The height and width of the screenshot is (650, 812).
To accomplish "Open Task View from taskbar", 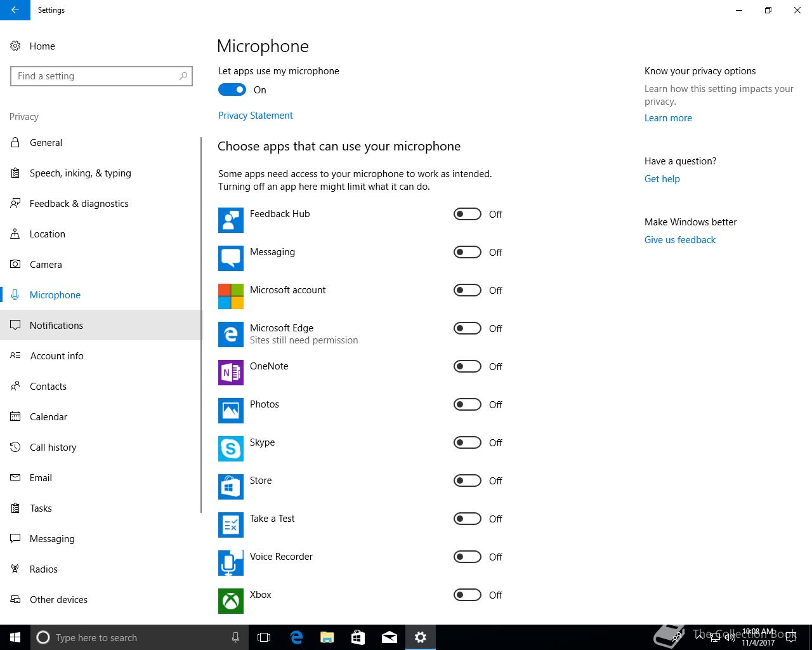I will 264,637.
